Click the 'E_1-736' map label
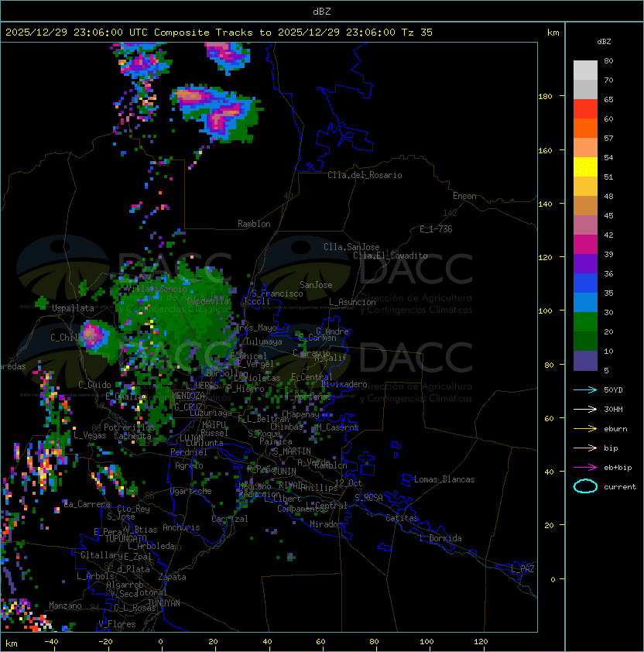 click(436, 229)
